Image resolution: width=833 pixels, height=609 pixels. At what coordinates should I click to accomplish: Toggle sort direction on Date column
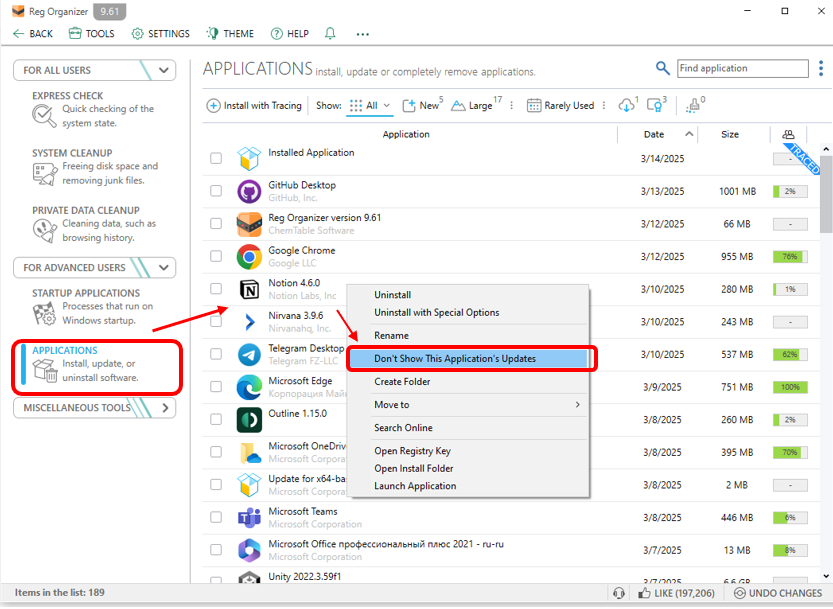coord(688,134)
